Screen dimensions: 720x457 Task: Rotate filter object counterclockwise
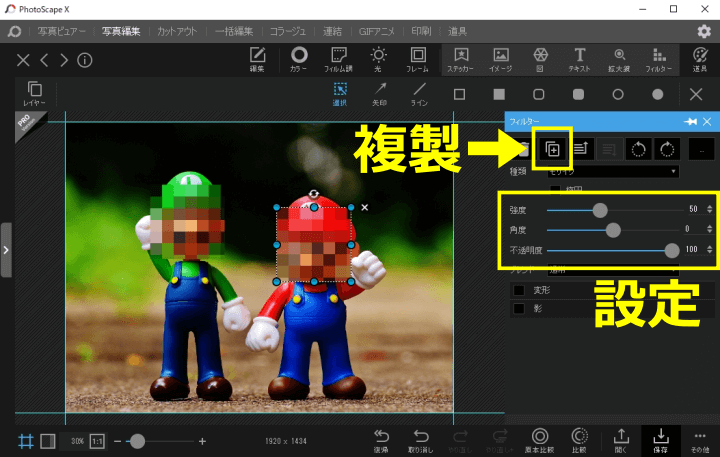pos(638,149)
